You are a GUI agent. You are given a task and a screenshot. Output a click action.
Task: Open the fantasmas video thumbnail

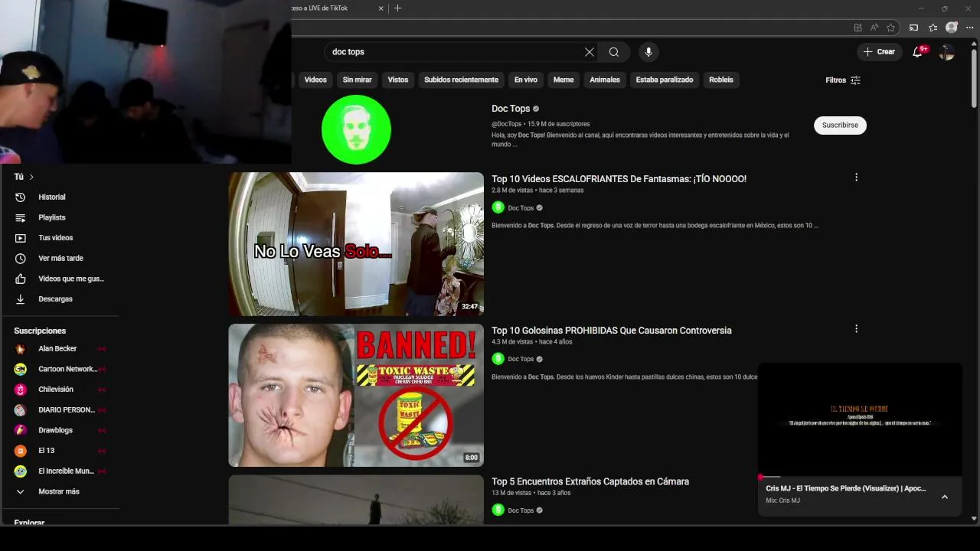pos(356,244)
